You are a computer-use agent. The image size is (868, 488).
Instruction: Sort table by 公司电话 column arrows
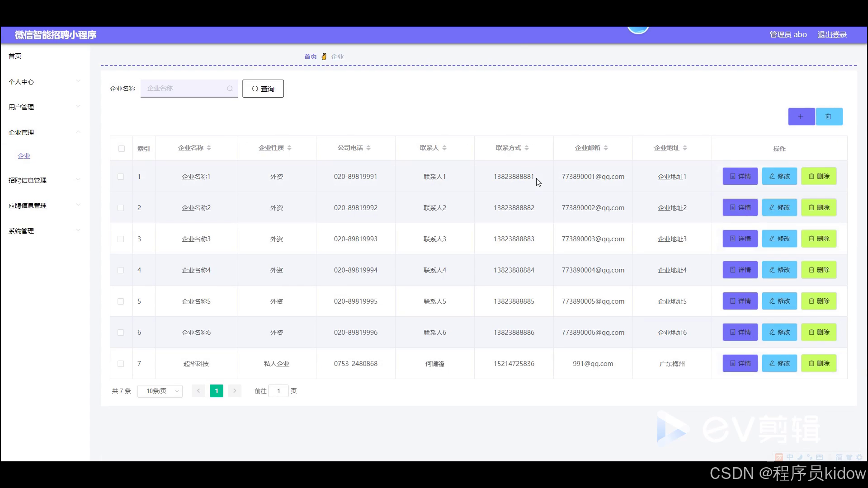point(368,148)
